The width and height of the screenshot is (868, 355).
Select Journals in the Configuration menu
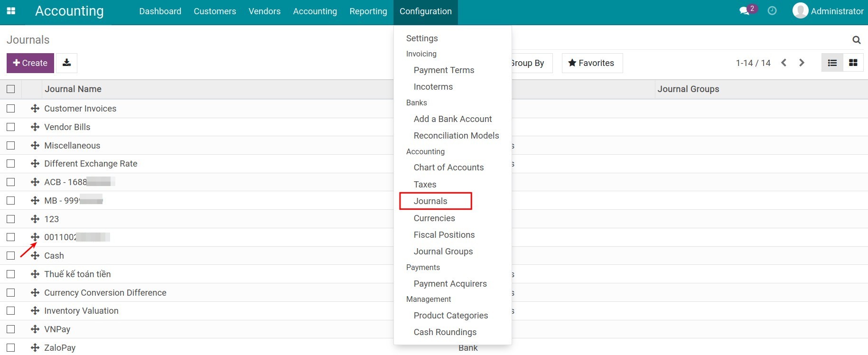pos(430,201)
